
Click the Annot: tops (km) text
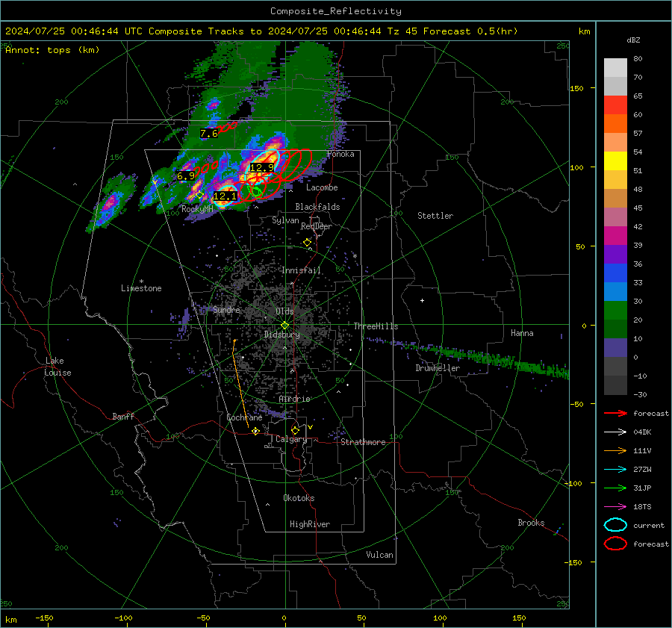pos(52,50)
